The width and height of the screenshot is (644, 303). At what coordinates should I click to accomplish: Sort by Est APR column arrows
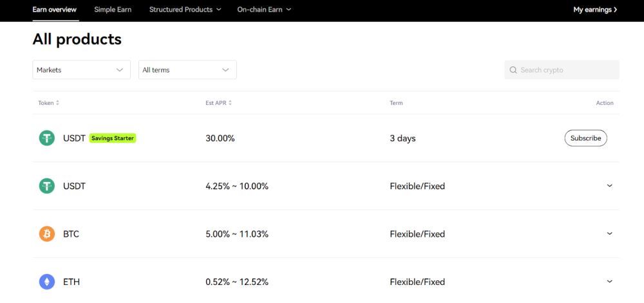[230, 103]
